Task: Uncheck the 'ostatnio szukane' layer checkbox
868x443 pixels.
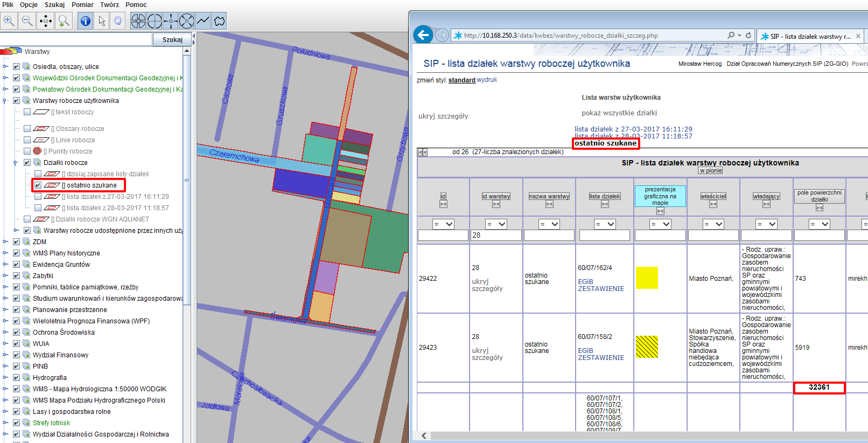Action: coord(38,185)
